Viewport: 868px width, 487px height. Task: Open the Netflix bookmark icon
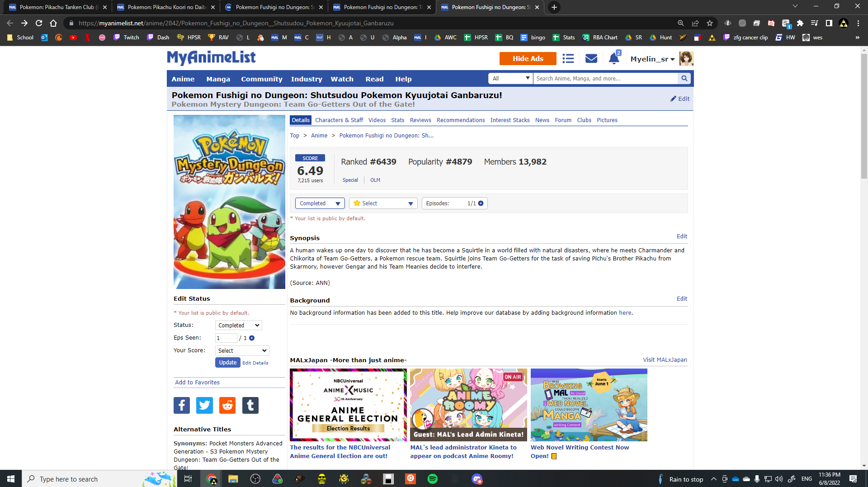(x=88, y=38)
